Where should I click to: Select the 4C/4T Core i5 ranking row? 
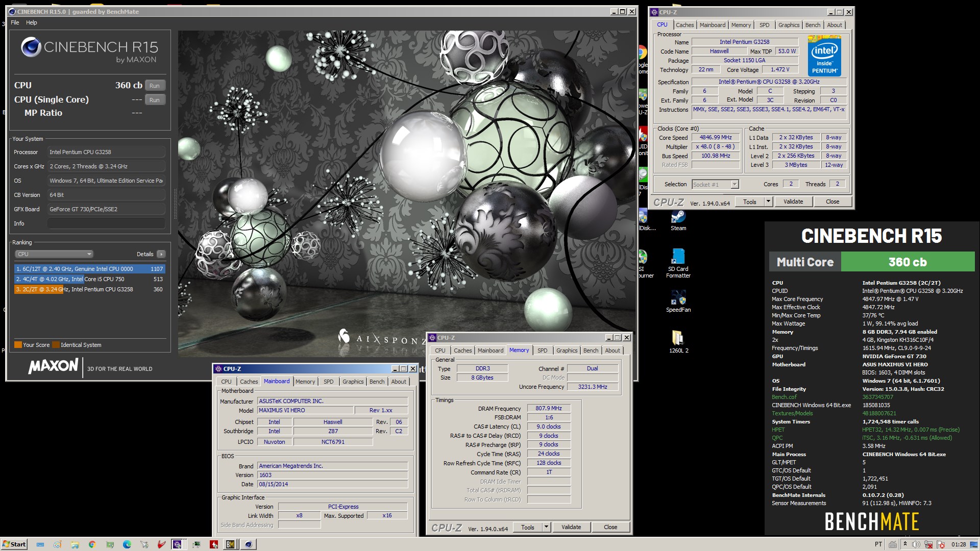pyautogui.click(x=89, y=279)
